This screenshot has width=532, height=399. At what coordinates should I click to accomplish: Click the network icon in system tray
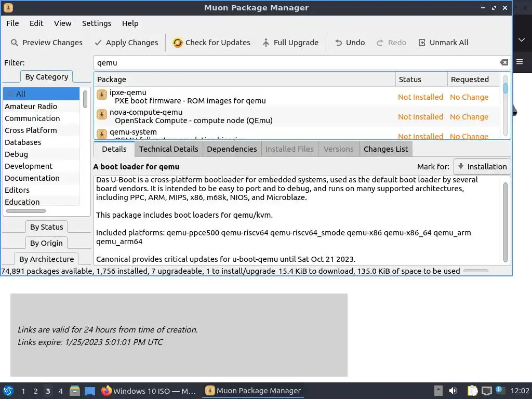486,391
